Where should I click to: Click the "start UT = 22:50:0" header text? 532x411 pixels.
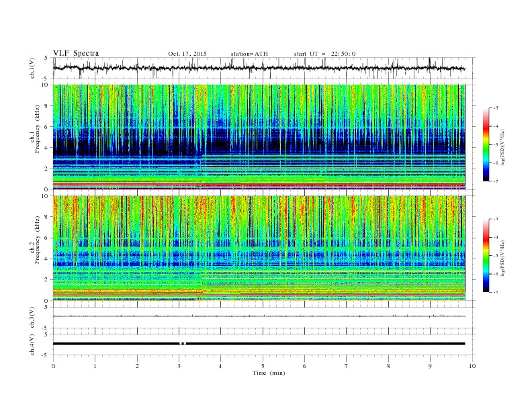[324, 54]
